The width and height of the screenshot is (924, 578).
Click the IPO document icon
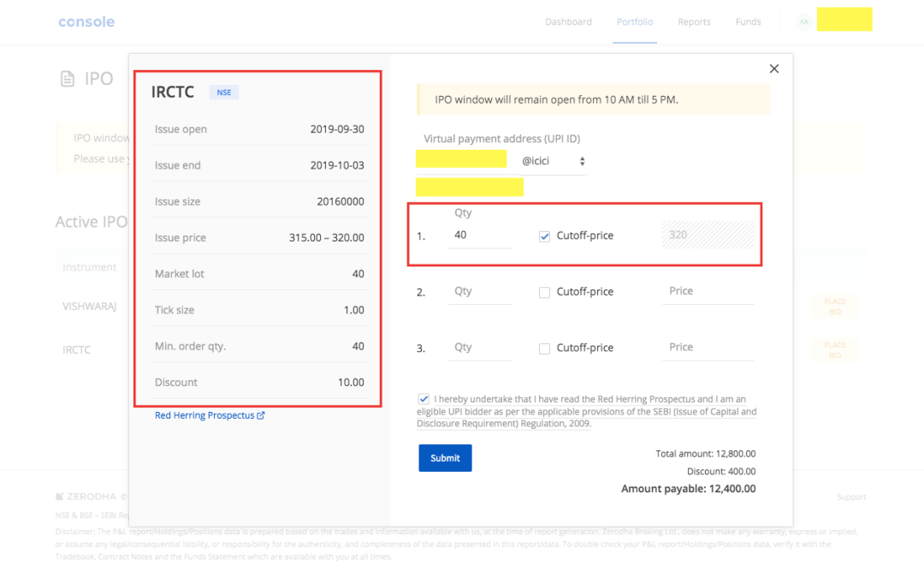tap(68, 79)
